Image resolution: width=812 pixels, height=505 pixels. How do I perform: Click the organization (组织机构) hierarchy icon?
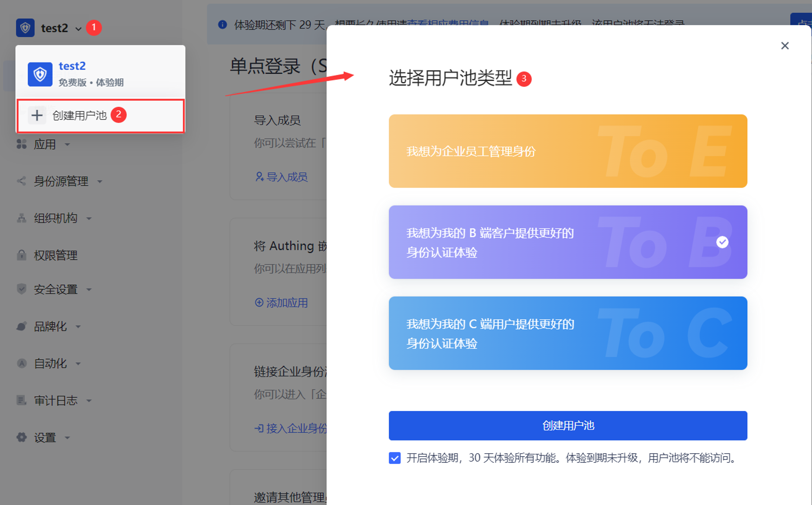(x=21, y=218)
